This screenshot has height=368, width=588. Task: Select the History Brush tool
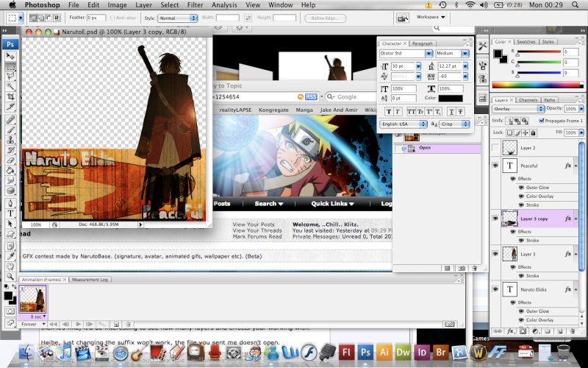10,150
